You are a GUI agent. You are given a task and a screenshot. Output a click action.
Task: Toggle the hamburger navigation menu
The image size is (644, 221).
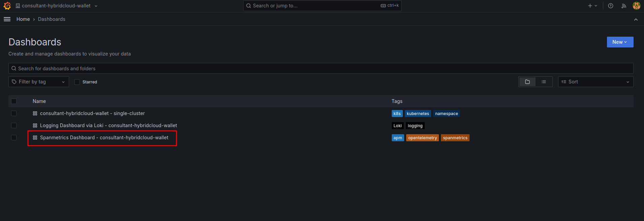tap(7, 19)
